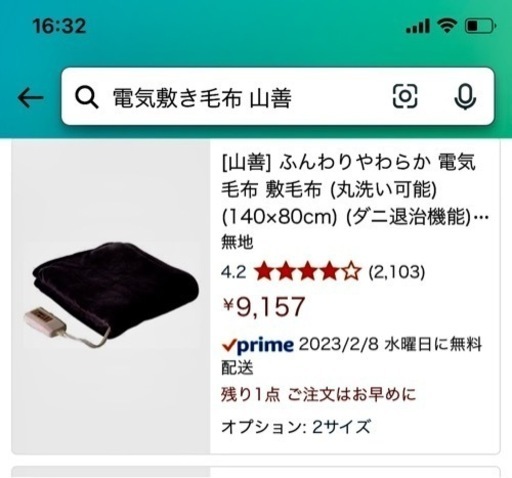Open the camera lens search icon
The image size is (512, 478).
(405, 96)
